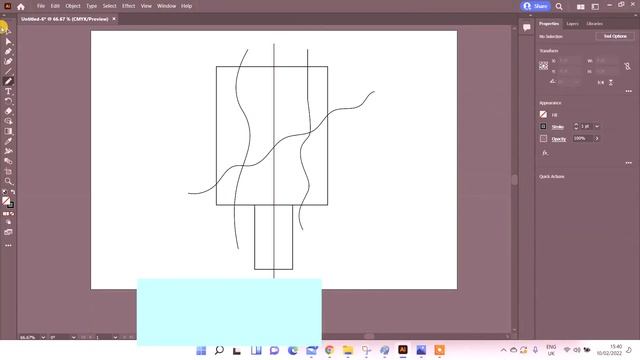640x360 pixels.
Task: Click the Drawing Modes icon in toolbar
Action: [x=8, y=222]
